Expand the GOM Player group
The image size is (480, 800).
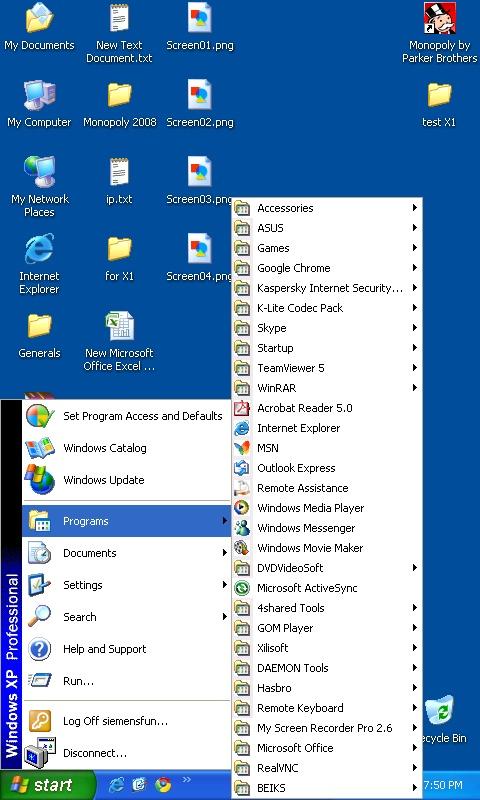327,628
